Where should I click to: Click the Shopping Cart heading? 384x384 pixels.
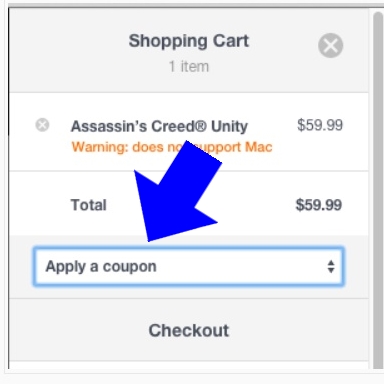coord(189,41)
